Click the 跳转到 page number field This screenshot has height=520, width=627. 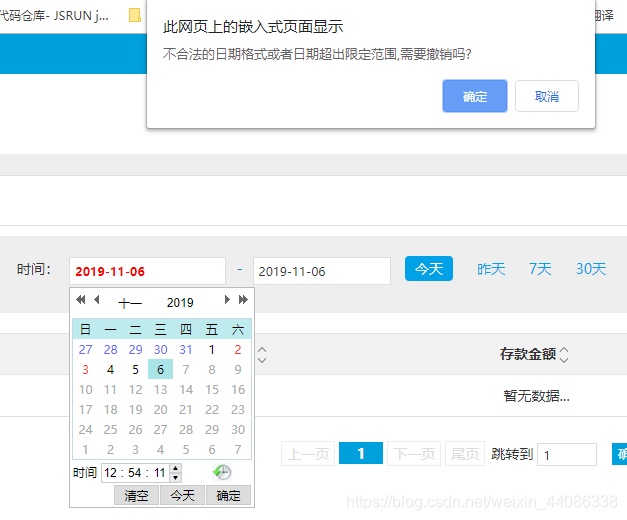coord(567,454)
